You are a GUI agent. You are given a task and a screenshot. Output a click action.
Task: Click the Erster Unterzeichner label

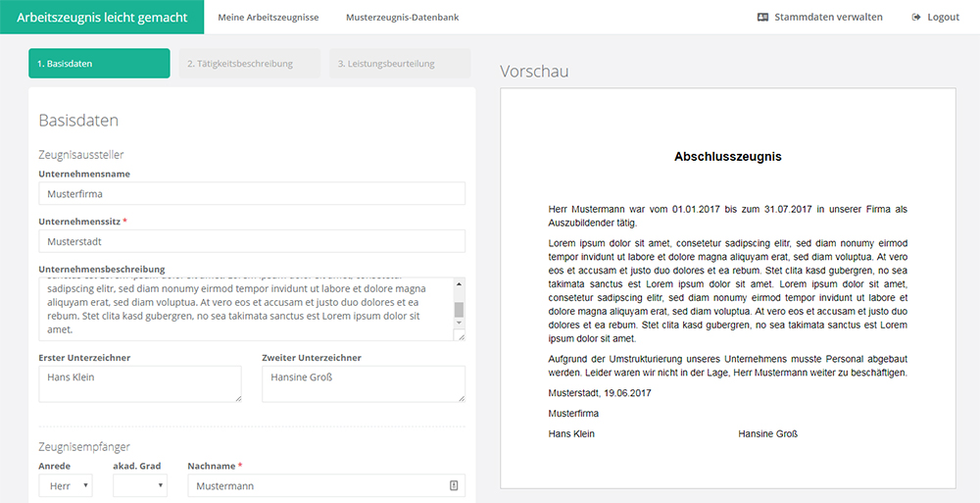tap(84, 358)
